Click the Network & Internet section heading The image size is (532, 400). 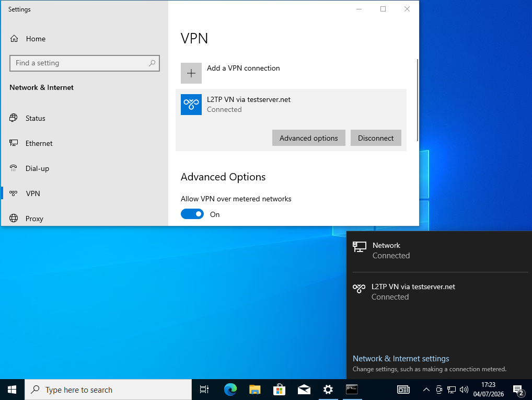point(41,88)
